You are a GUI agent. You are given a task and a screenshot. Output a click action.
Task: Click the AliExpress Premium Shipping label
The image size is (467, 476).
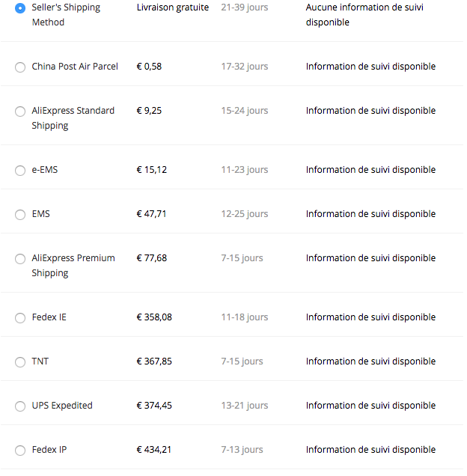pos(73,266)
